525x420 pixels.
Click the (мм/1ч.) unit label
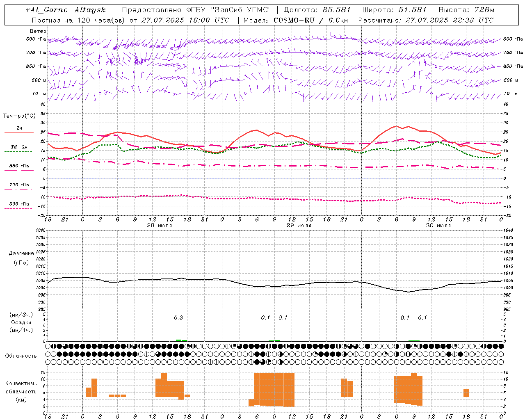click(21, 330)
